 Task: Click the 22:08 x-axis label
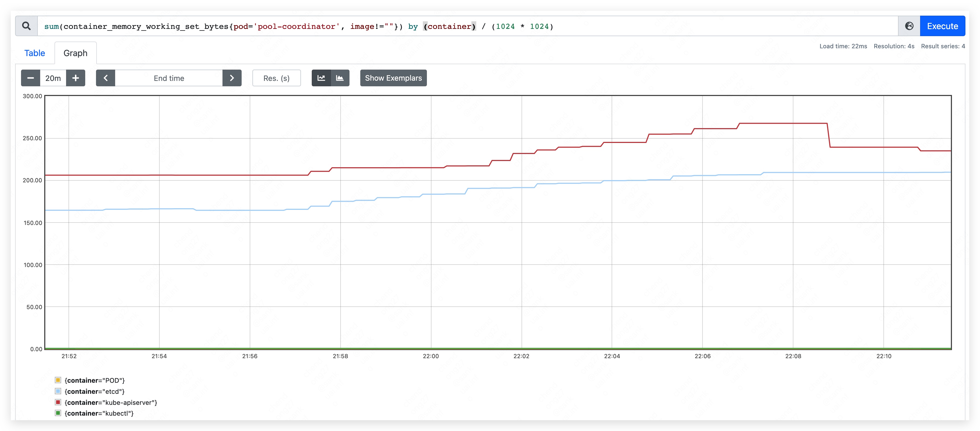pyautogui.click(x=793, y=356)
